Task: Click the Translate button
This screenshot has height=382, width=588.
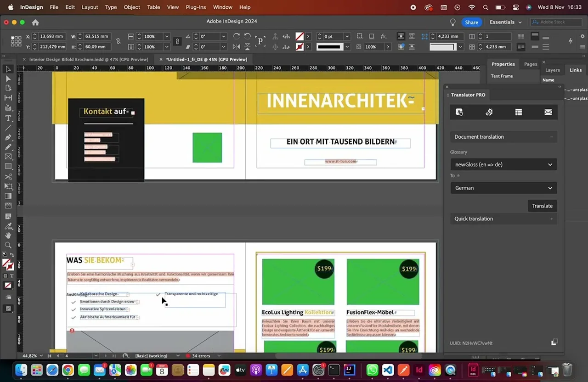Action: [x=542, y=206]
